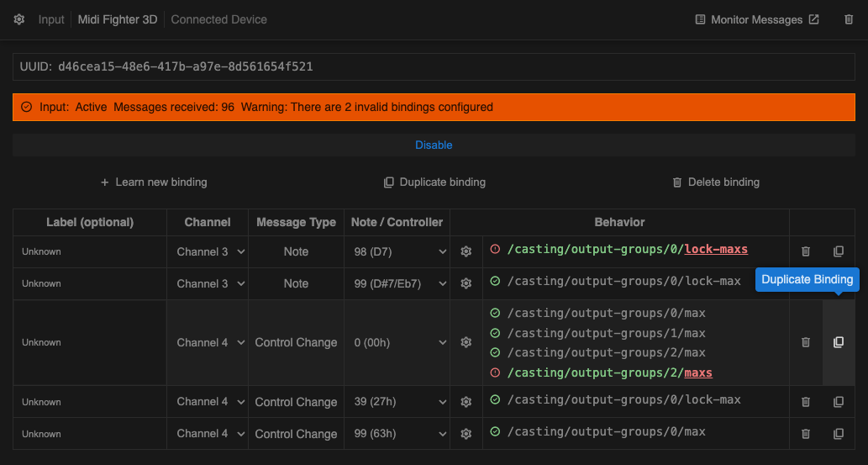Click the check-circle icon in the orange banner
This screenshot has height=465, width=868.
(x=26, y=107)
